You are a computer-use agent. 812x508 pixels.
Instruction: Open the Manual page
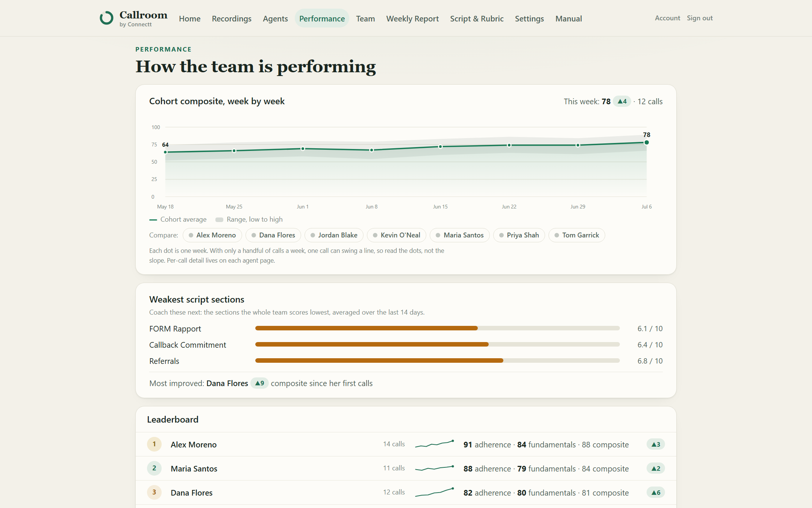click(x=568, y=18)
